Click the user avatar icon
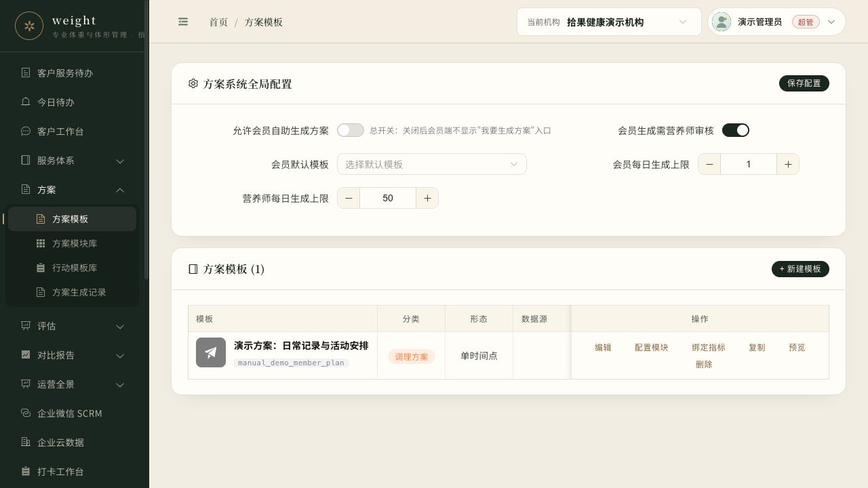The width and height of the screenshot is (868, 488). point(722,22)
